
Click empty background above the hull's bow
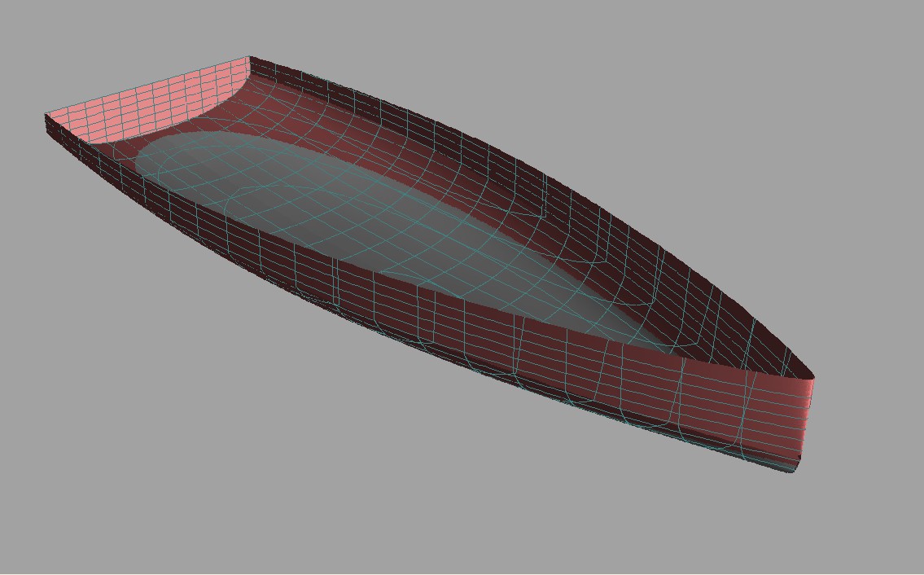[x=773, y=204]
